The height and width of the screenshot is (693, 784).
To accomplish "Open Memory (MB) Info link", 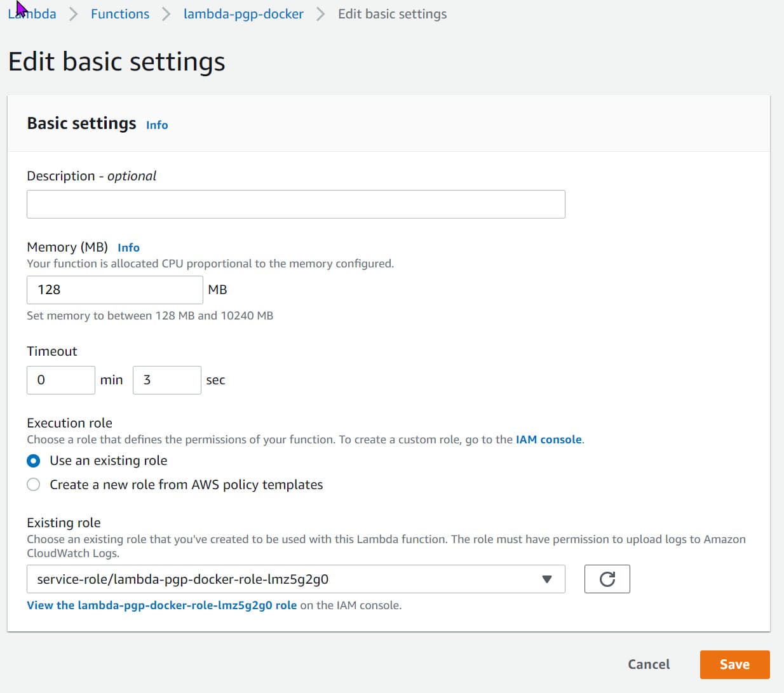I will point(128,248).
